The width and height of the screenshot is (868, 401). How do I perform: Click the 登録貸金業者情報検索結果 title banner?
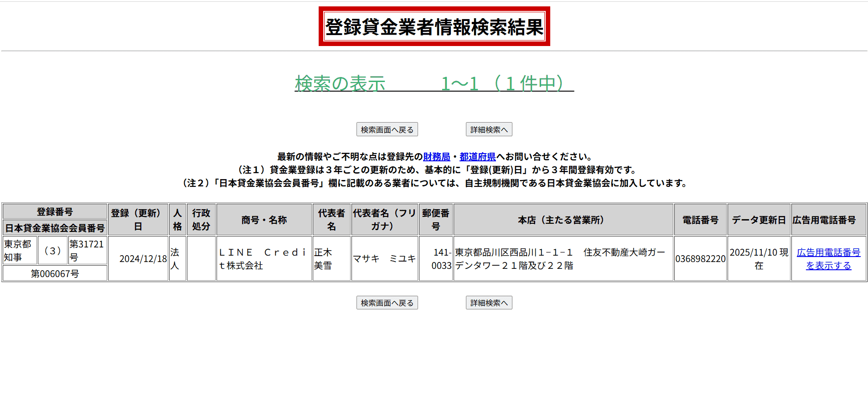pyautogui.click(x=434, y=26)
